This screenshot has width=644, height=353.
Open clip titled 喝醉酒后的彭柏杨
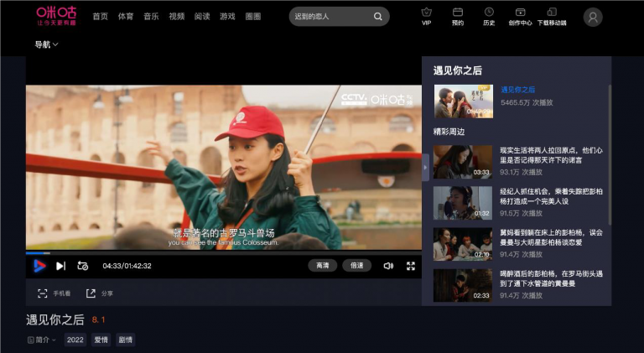[x=551, y=278]
